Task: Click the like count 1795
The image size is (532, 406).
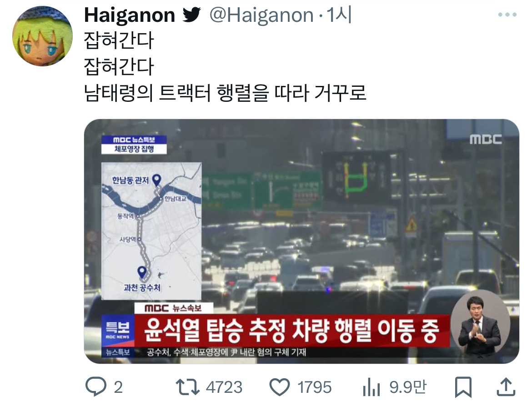Action: coord(314,387)
